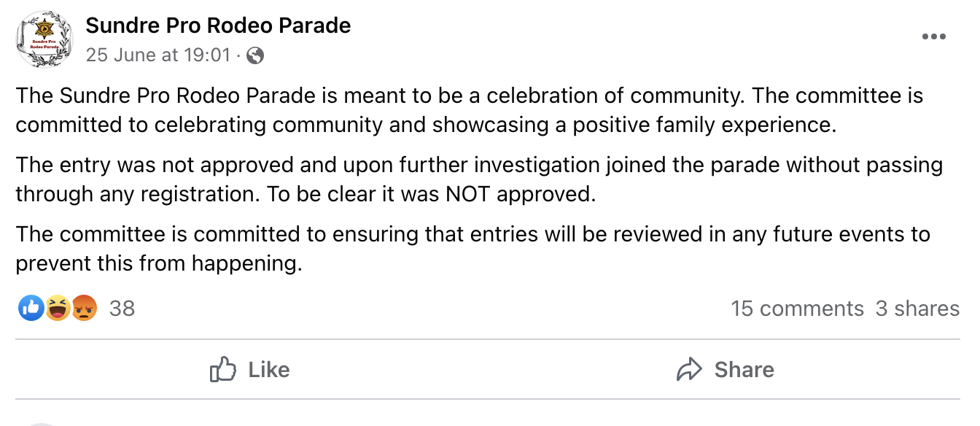Click the paragraph starting "The Sundre Pro Rodeo Parade is"
The height and width of the screenshot is (426, 980).
coord(469,110)
